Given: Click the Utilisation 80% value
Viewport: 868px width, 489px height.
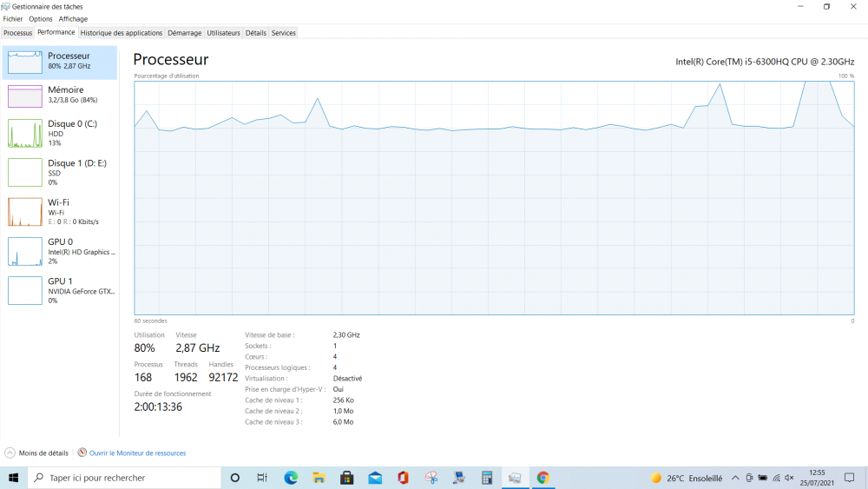Looking at the screenshot, I should 144,347.
